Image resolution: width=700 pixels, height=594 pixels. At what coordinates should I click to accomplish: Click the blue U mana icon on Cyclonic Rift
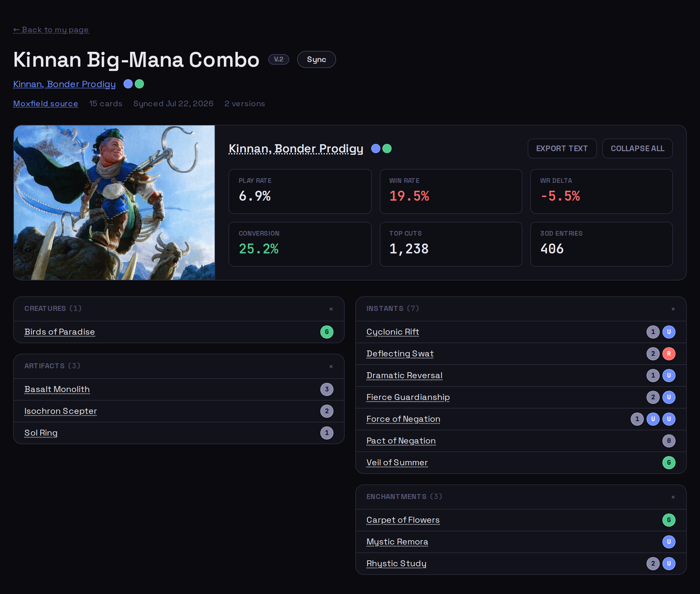point(669,332)
